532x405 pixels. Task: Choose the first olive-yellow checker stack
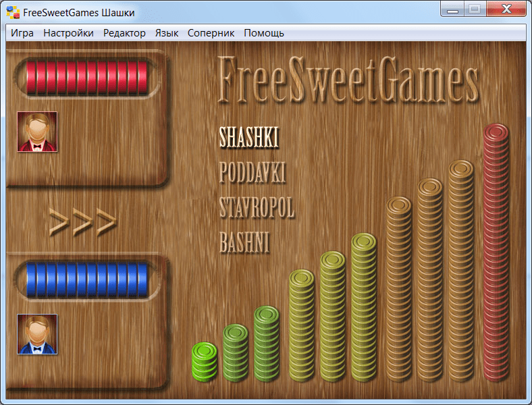pos(302,325)
